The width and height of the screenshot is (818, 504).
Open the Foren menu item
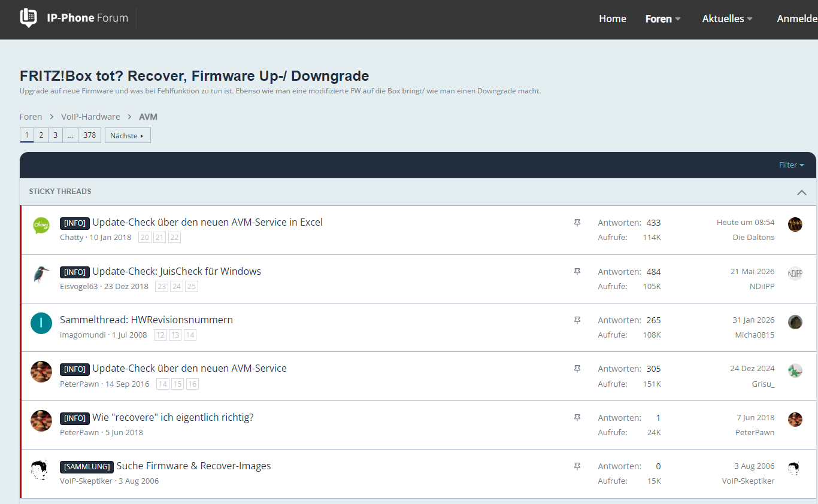pyautogui.click(x=659, y=19)
